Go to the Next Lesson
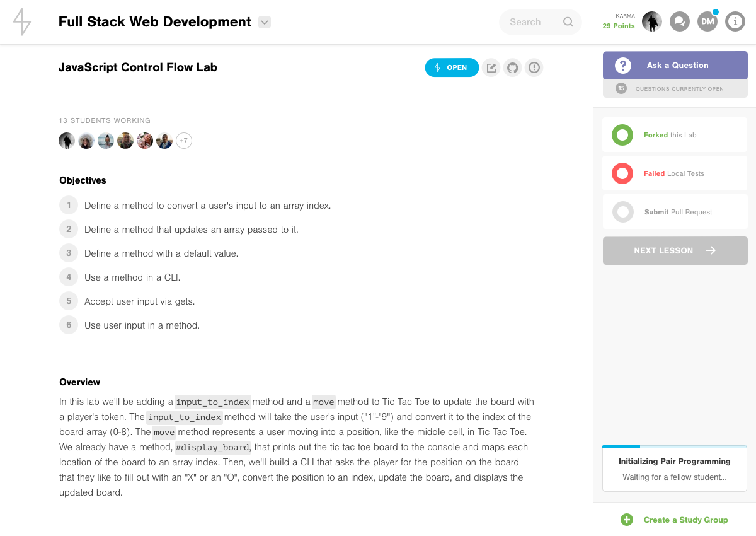The image size is (756, 536). coord(675,250)
